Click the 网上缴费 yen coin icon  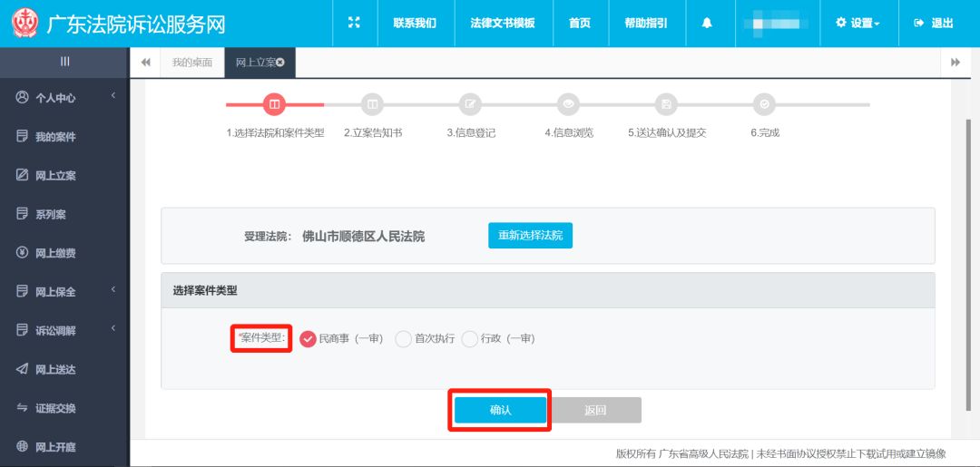[x=23, y=253]
